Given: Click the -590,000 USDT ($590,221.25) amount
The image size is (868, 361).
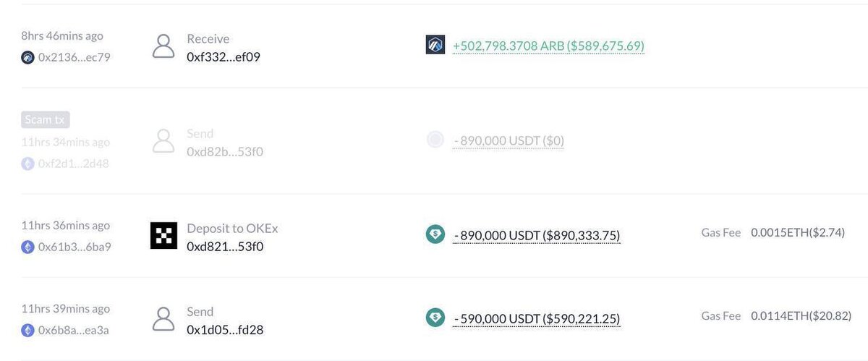Looking at the screenshot, I should (536, 318).
